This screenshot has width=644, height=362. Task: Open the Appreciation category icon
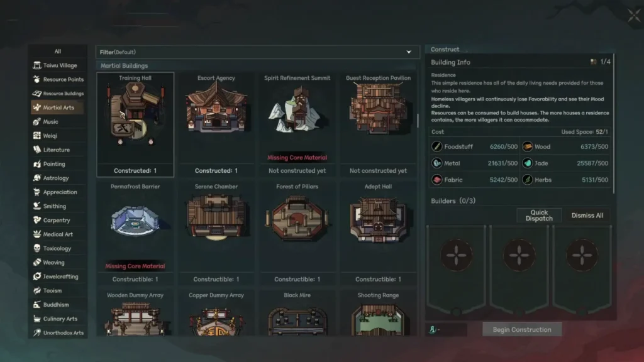pos(37,192)
